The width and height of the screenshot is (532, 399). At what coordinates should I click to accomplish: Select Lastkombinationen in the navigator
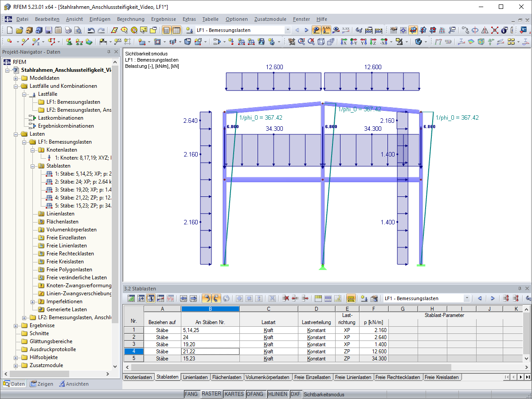click(x=60, y=118)
